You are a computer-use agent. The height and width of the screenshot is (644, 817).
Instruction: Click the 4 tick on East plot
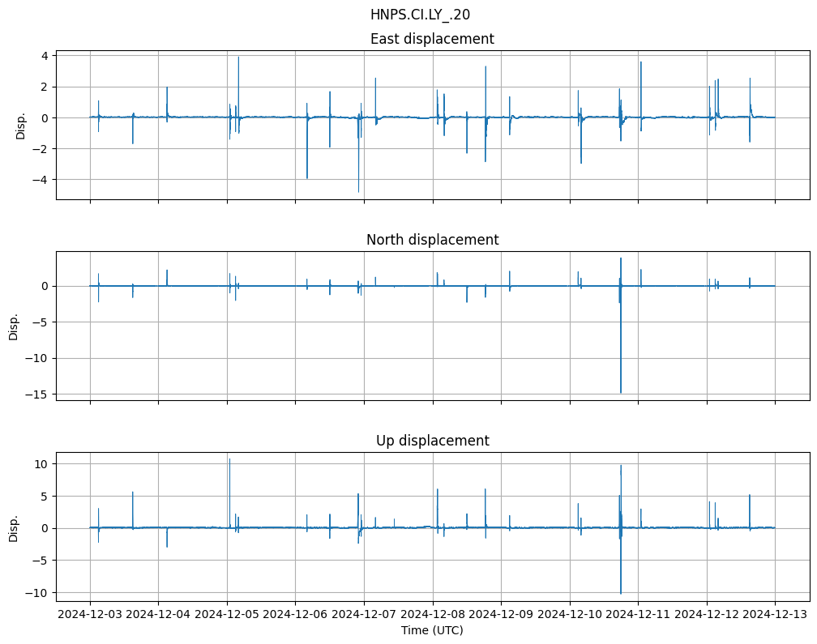point(45,56)
